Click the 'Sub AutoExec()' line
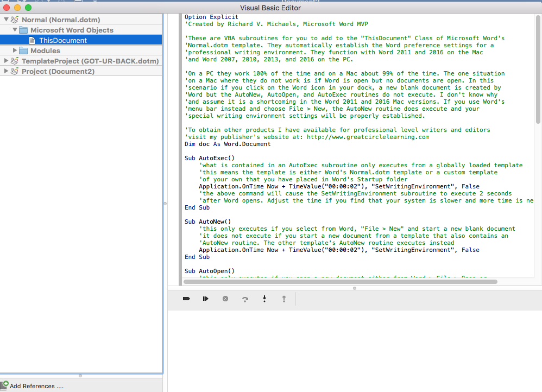Viewport: 542px width, 392px height. click(x=210, y=158)
